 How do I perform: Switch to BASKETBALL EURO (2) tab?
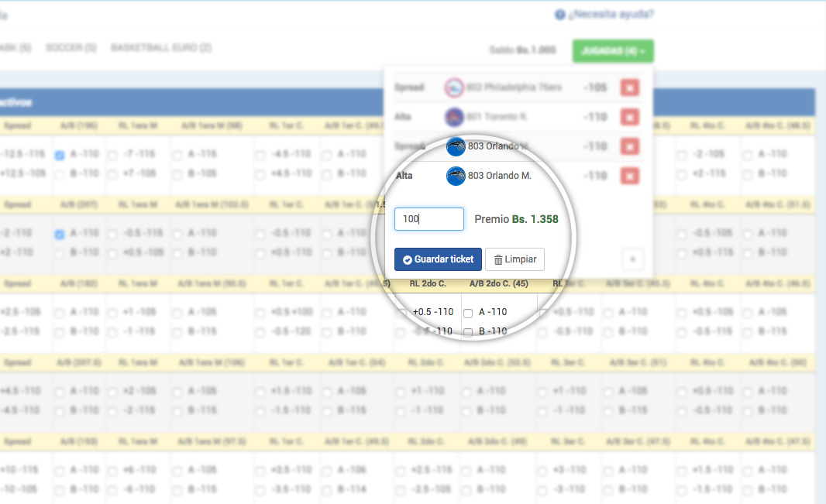161,48
